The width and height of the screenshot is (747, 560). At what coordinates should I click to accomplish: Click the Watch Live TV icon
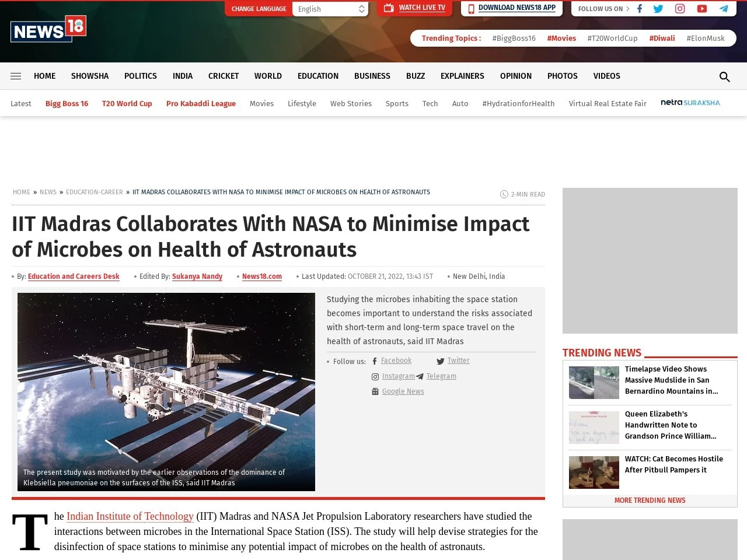click(389, 8)
